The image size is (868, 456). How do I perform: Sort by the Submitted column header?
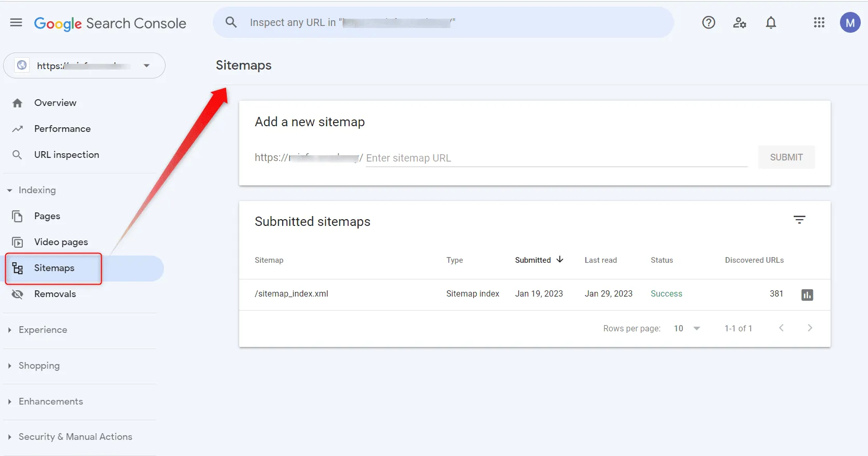point(539,260)
